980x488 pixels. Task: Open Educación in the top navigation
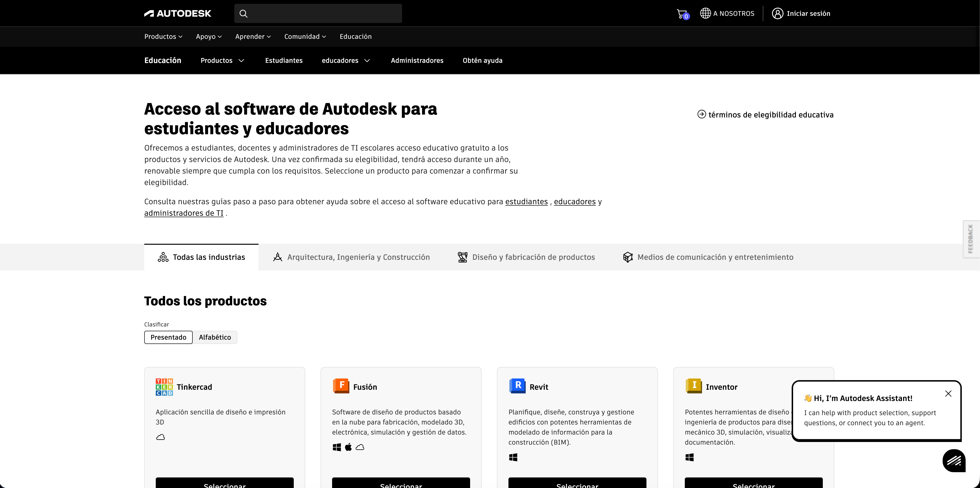pos(356,36)
